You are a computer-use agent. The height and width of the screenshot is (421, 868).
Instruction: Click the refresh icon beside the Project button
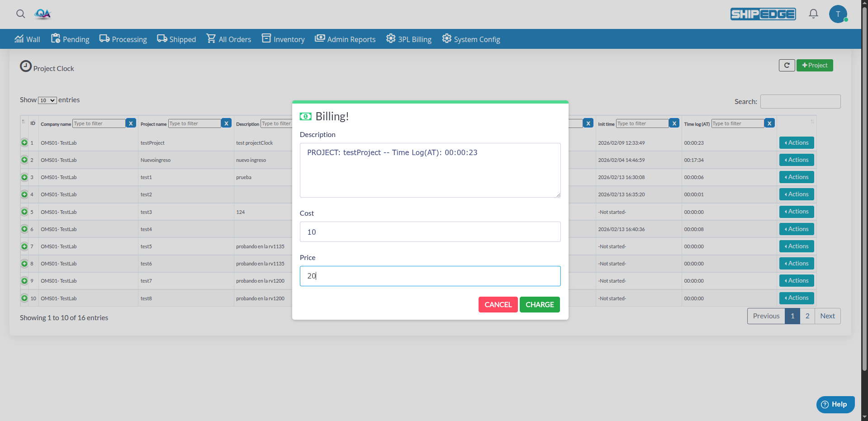coord(787,66)
